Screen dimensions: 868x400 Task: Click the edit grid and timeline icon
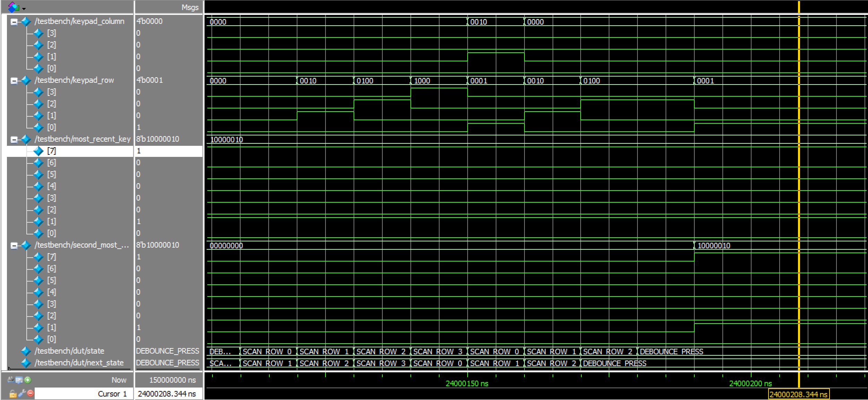[x=19, y=380]
